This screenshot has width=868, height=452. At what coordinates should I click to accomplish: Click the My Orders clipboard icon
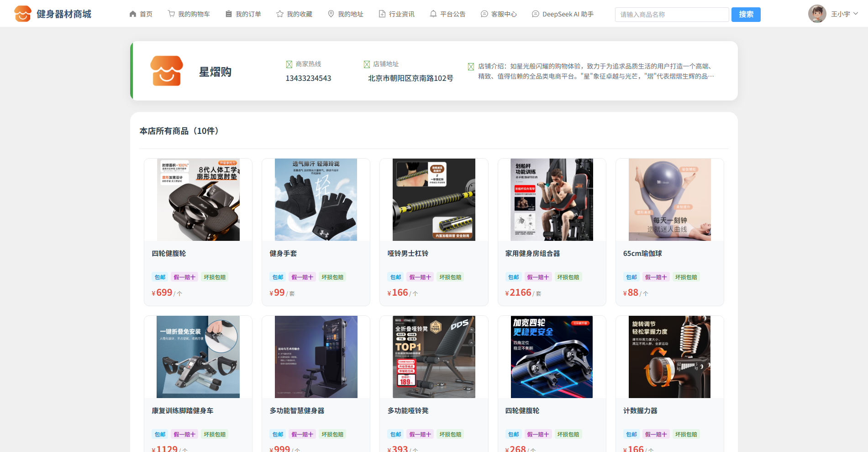pos(229,14)
